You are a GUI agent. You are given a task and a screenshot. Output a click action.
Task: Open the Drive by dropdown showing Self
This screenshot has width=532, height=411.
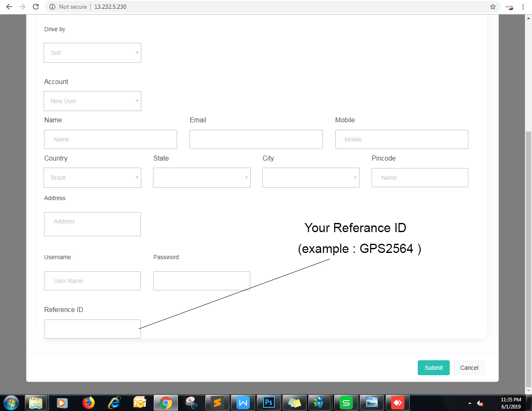[92, 53]
